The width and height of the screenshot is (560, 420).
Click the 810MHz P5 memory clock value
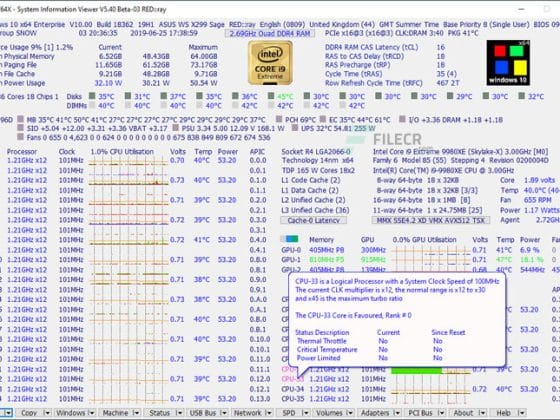327,260
